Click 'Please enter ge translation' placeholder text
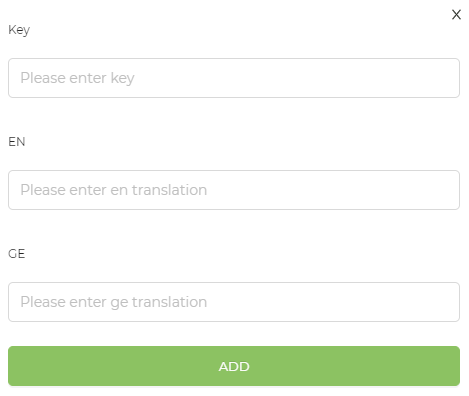This screenshot has width=469, height=396. (114, 302)
